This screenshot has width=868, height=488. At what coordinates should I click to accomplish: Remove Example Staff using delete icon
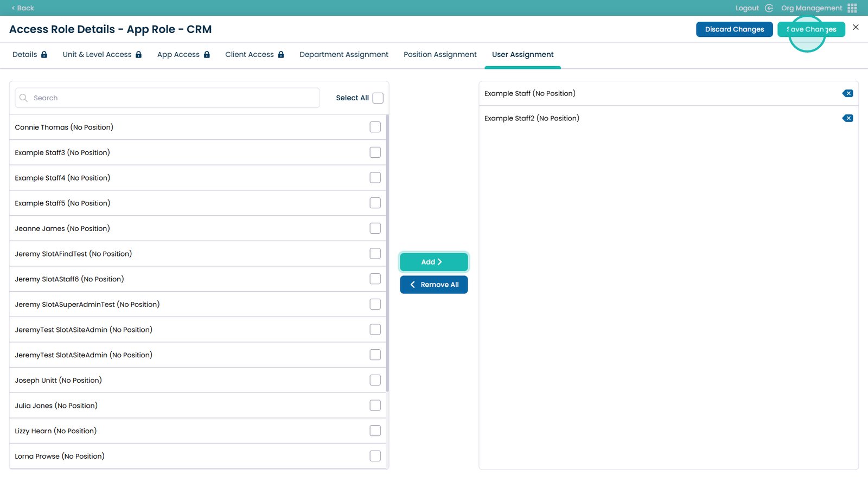(847, 93)
